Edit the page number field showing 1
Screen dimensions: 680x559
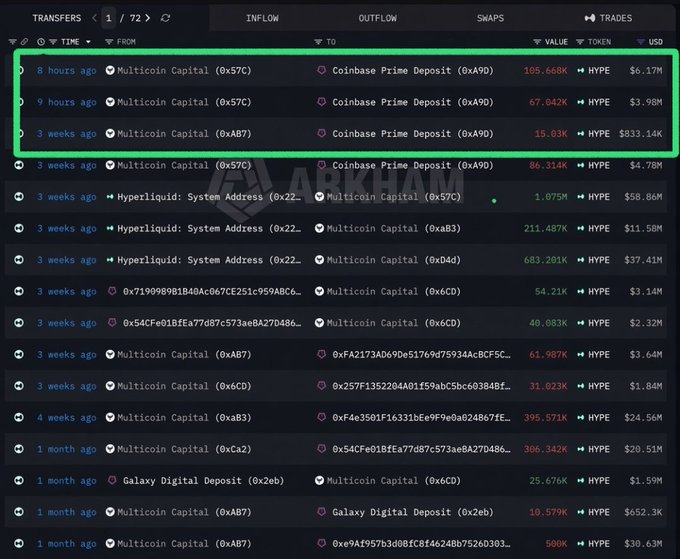point(108,18)
